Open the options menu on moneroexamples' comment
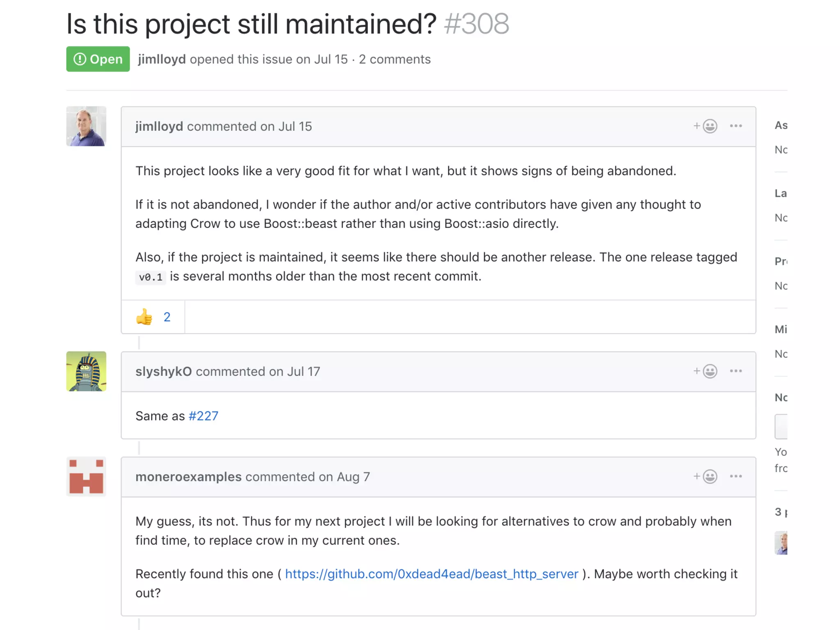Viewport: 840px width, 630px height. [736, 477]
